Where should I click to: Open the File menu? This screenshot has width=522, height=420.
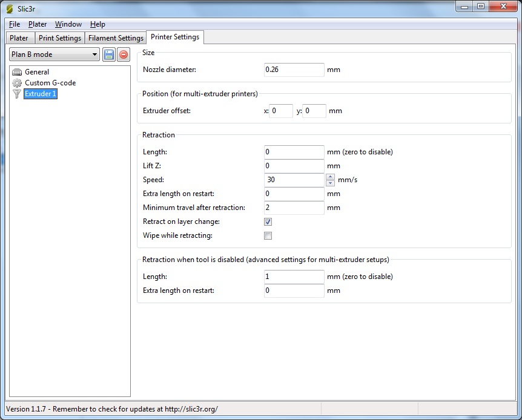pos(15,24)
